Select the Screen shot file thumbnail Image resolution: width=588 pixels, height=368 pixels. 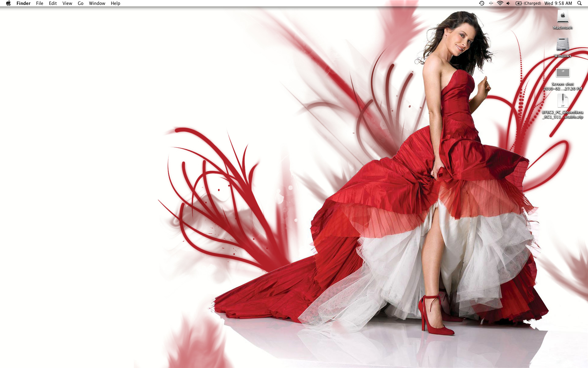pyautogui.click(x=563, y=73)
